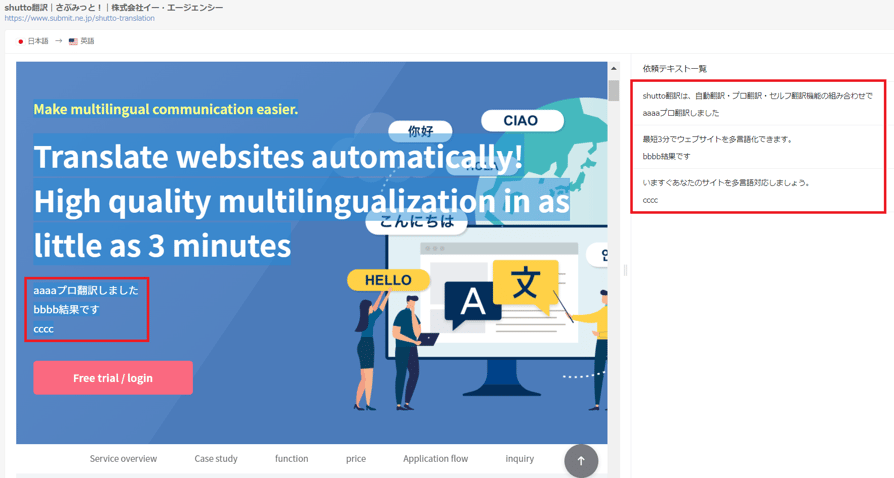Select the 'cccc' text in the preview
The image size is (894, 478).
tap(43, 329)
